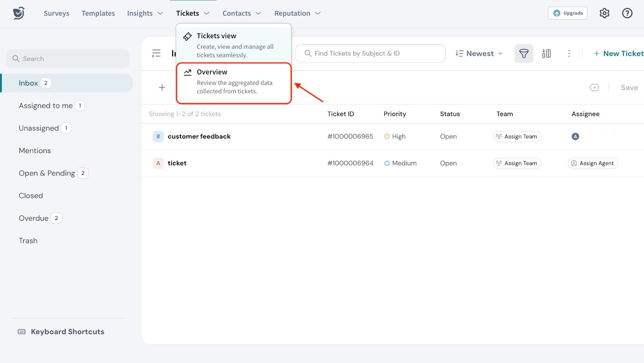The image size is (644, 363).
Task: Open the help question mark icon
Action: pyautogui.click(x=627, y=13)
